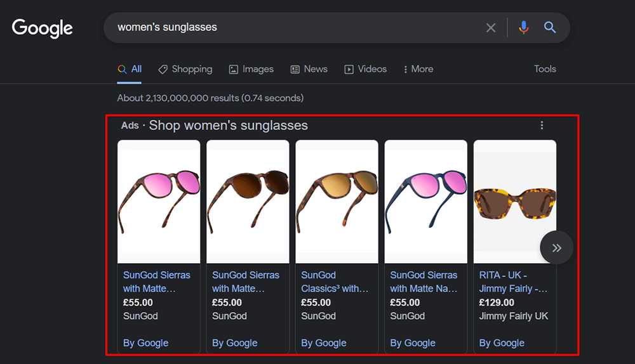Go to the News tab
This screenshot has height=364, width=635.
[309, 69]
